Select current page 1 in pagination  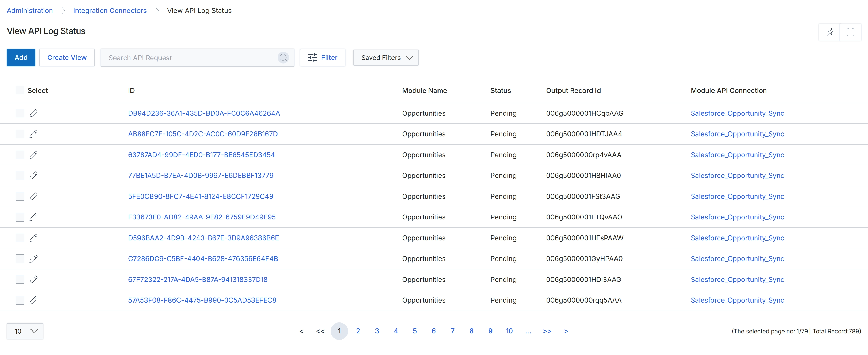pyautogui.click(x=339, y=331)
